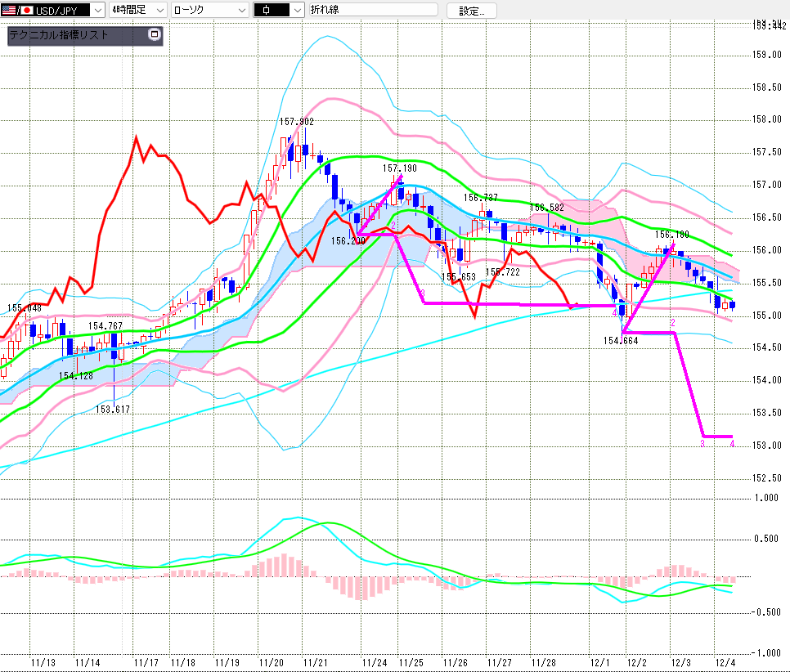Open the ローソク chart type dropdown
Image resolution: width=790 pixels, height=672 pixels.
(240, 11)
